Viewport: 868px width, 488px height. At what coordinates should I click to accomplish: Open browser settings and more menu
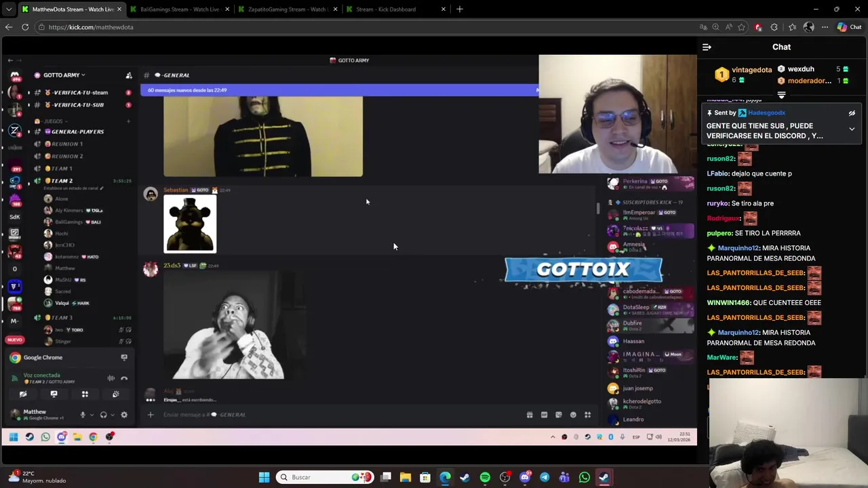pyautogui.click(x=825, y=27)
